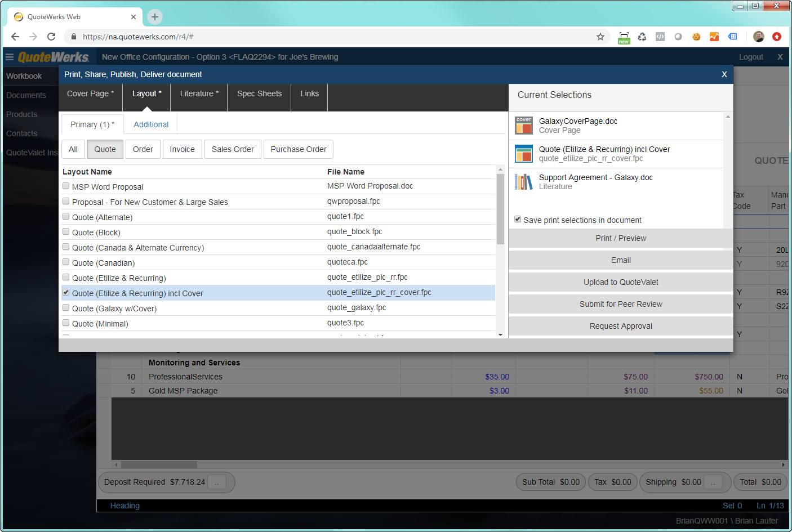Click the gray circle extension icon

pos(678,37)
